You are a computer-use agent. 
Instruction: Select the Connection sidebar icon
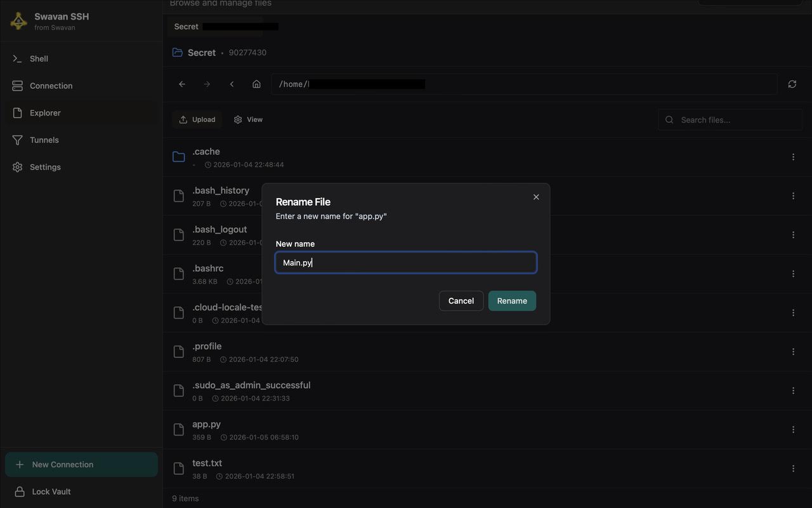(17, 85)
